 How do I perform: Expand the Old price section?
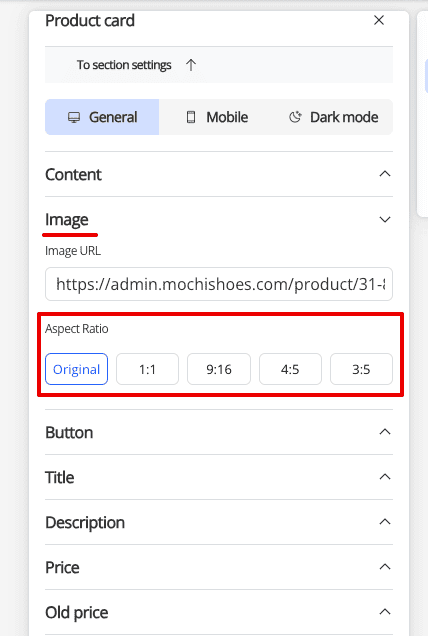click(x=219, y=612)
